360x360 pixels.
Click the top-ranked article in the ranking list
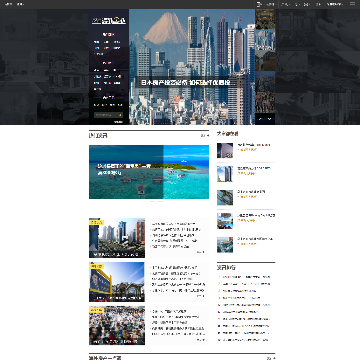point(246,277)
